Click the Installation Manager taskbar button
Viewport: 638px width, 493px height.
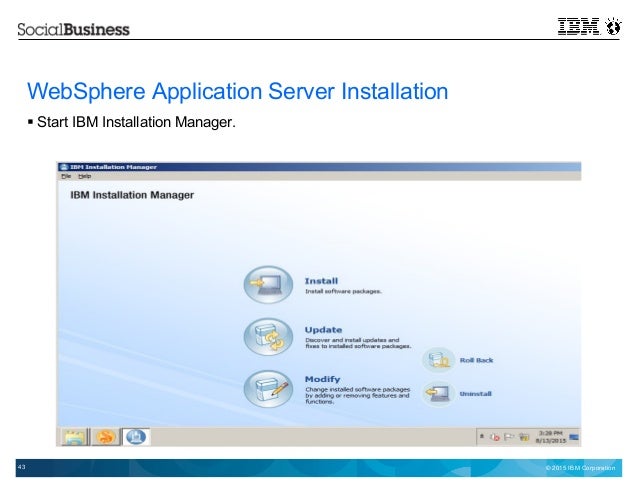[x=136, y=437]
